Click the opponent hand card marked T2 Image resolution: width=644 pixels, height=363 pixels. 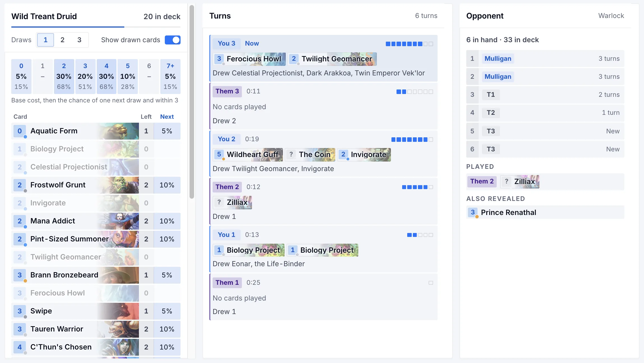[545, 113]
